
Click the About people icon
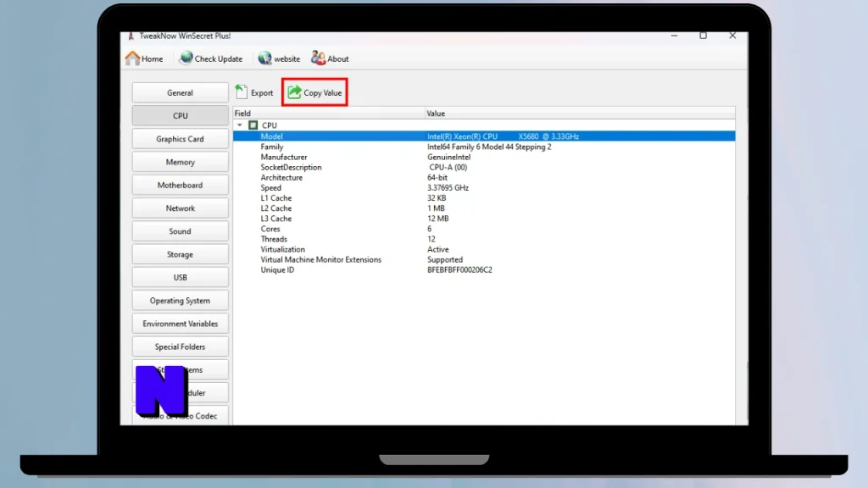click(319, 58)
